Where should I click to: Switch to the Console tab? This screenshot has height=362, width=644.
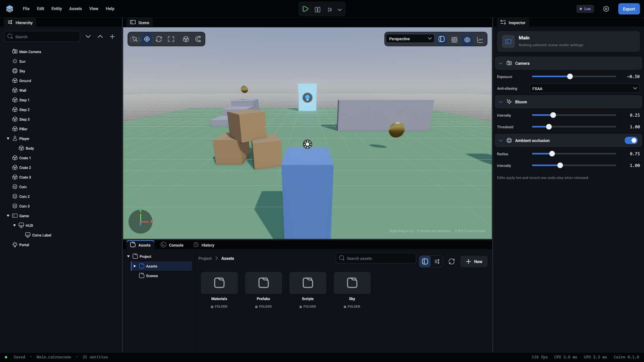click(x=172, y=245)
